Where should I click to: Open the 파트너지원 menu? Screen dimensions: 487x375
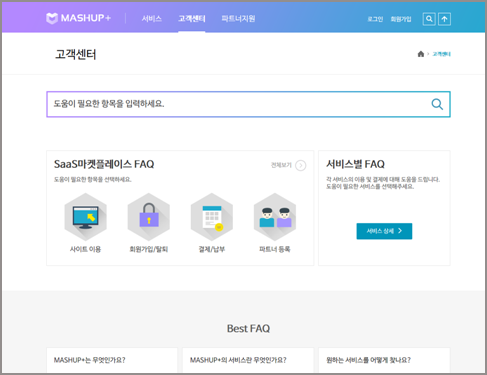click(238, 19)
